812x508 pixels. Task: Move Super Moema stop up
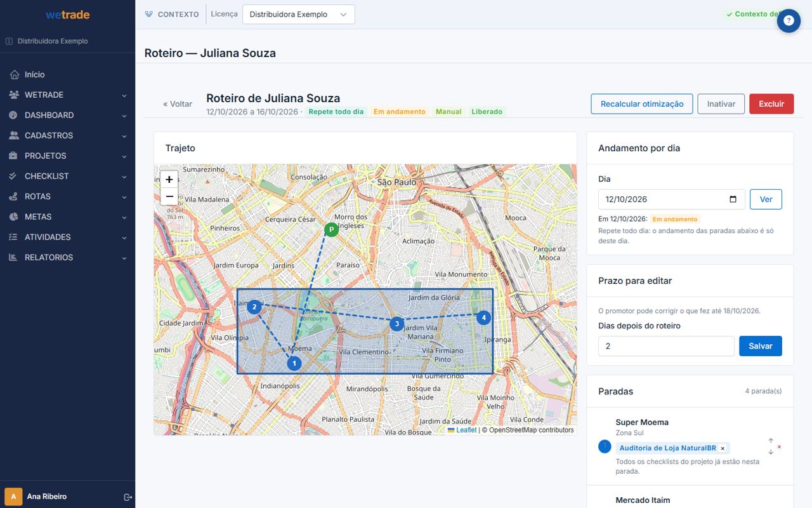(x=771, y=441)
